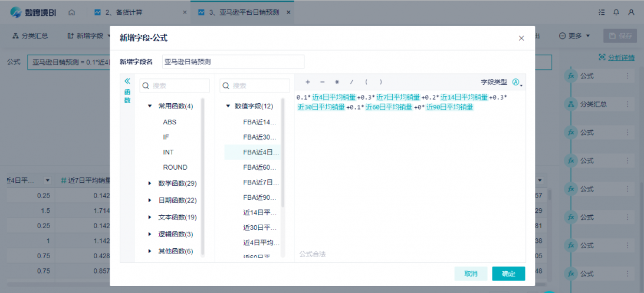Expand the 日期函数(22) group
This screenshot has height=293, width=644.
[x=150, y=200]
